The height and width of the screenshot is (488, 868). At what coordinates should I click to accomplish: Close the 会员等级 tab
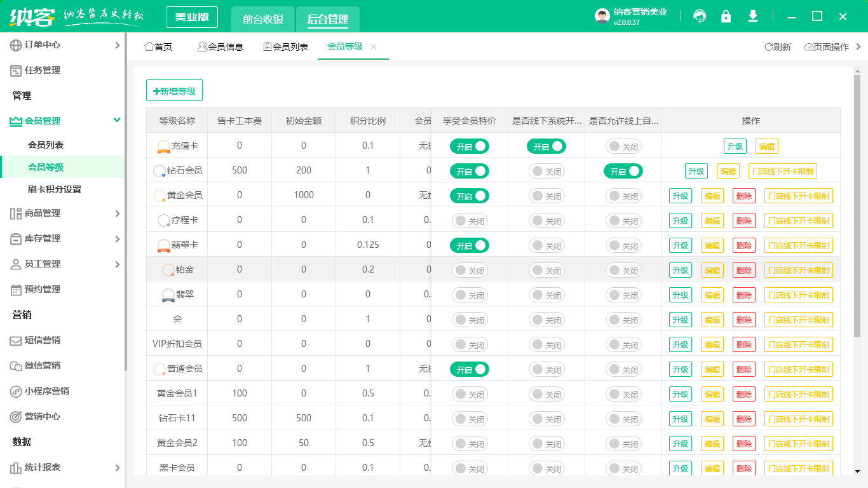coord(374,46)
